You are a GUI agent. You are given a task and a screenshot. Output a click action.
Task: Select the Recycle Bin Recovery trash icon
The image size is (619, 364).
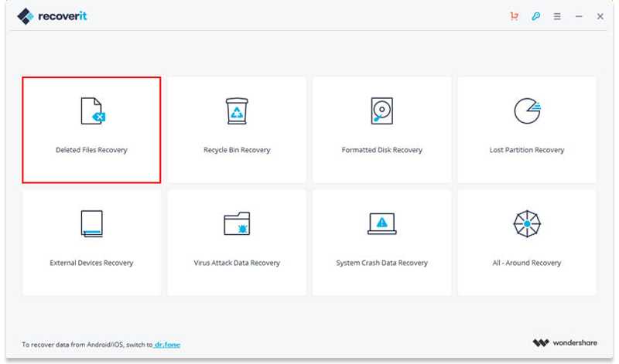[x=237, y=111]
